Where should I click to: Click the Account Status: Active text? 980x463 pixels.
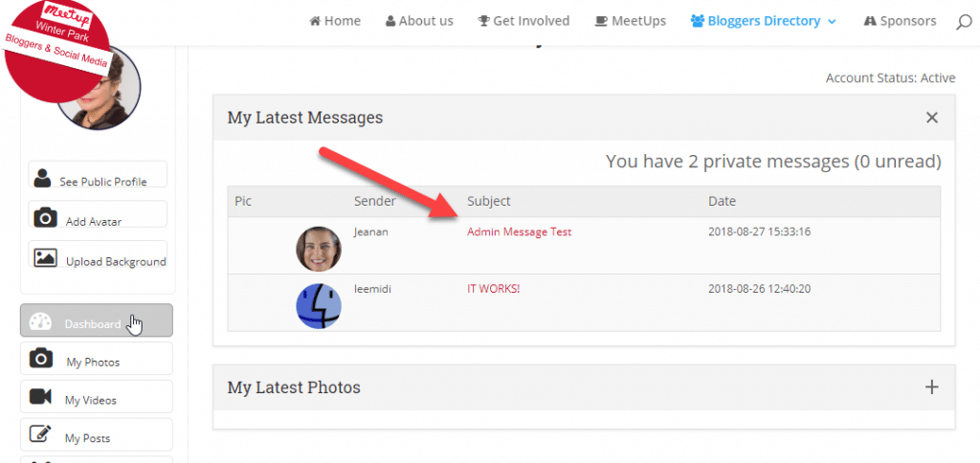[x=891, y=78]
